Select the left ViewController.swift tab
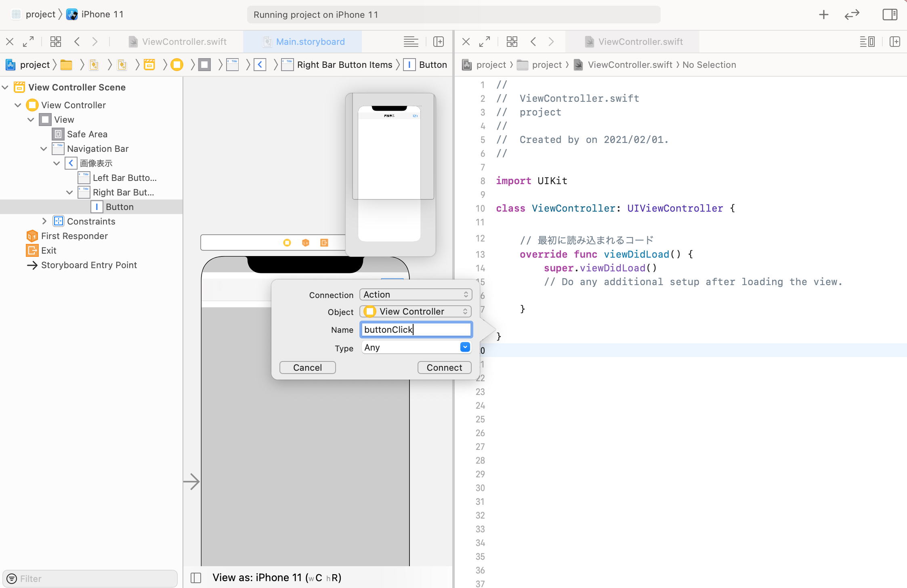Image resolution: width=907 pixels, height=588 pixels. point(184,42)
